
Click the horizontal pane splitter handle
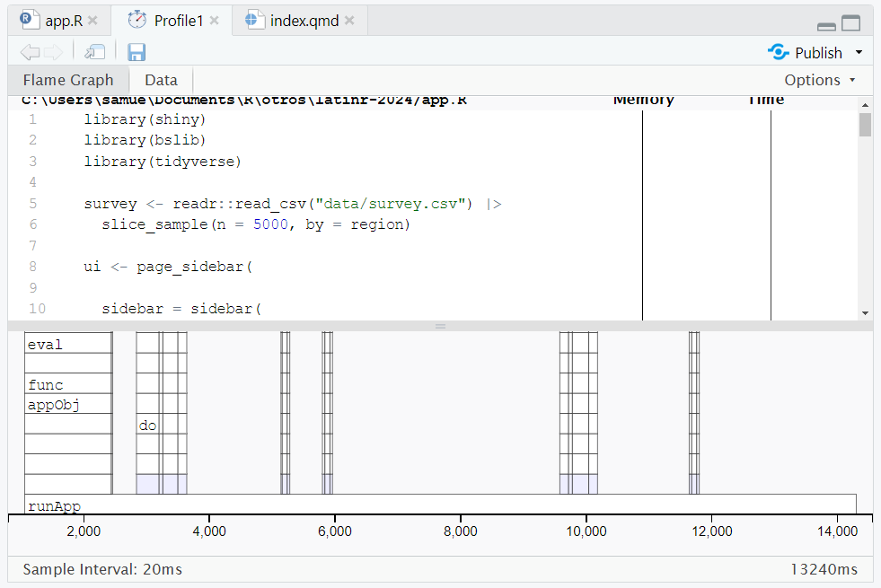click(x=440, y=326)
